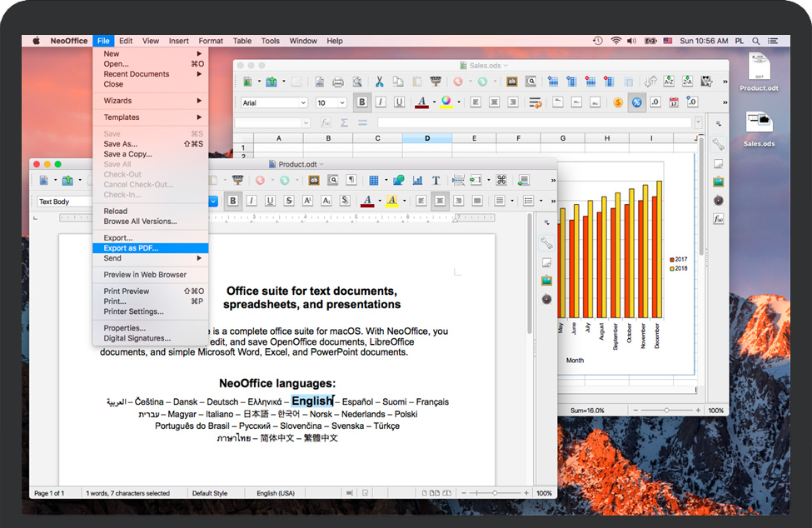This screenshot has width=812, height=528.
Task: Click the Print icon in the spreadsheet toolbar
Action: 338,82
